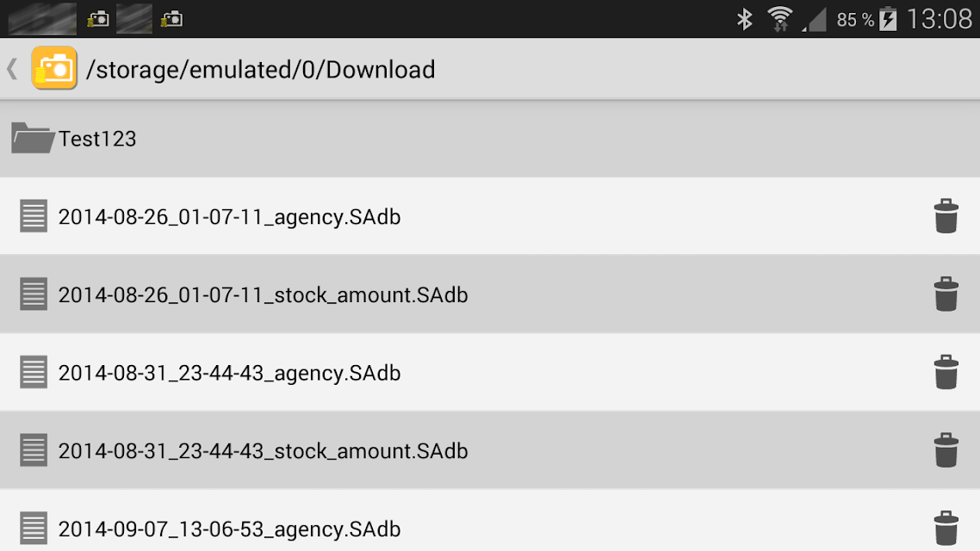
Task: Delete 2014-08-26_01-07-11_stock_amount.SAdb with trash icon
Action: point(946,294)
